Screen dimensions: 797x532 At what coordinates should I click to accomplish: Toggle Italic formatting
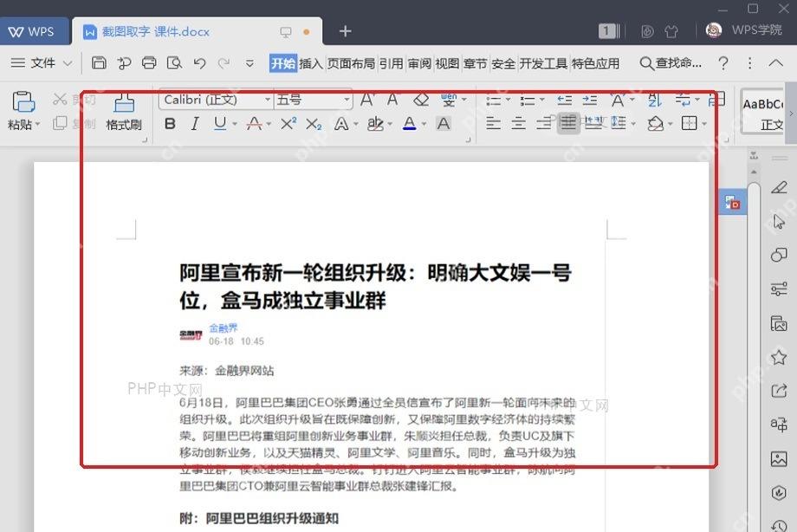pyautogui.click(x=195, y=124)
